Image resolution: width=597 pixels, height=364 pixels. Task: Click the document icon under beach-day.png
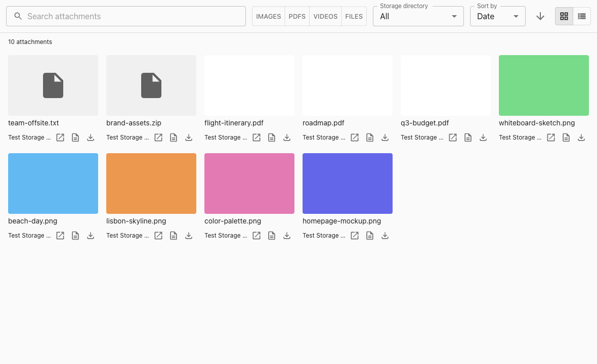(x=75, y=236)
